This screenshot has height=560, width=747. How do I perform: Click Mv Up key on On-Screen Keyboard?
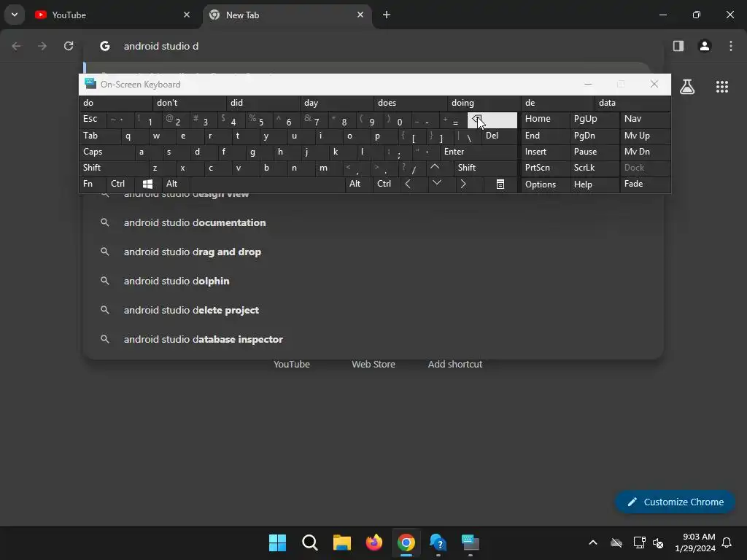click(x=645, y=135)
